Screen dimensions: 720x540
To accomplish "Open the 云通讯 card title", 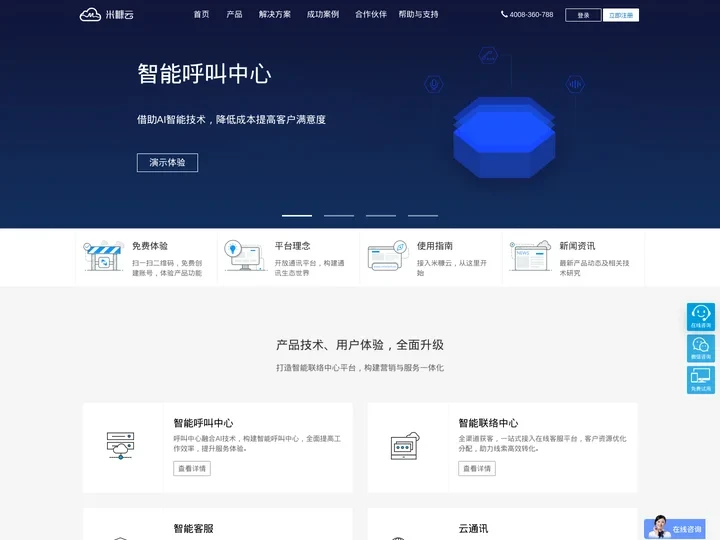I will pyautogui.click(x=473, y=529).
